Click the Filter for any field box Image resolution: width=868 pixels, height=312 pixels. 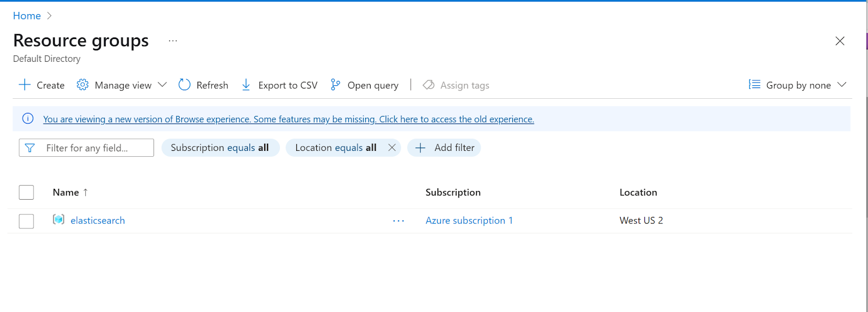point(86,148)
